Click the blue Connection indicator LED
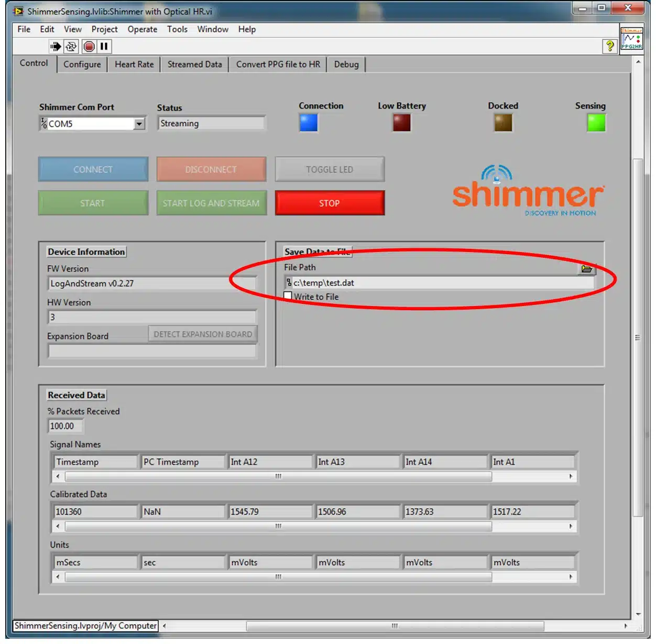 309,123
